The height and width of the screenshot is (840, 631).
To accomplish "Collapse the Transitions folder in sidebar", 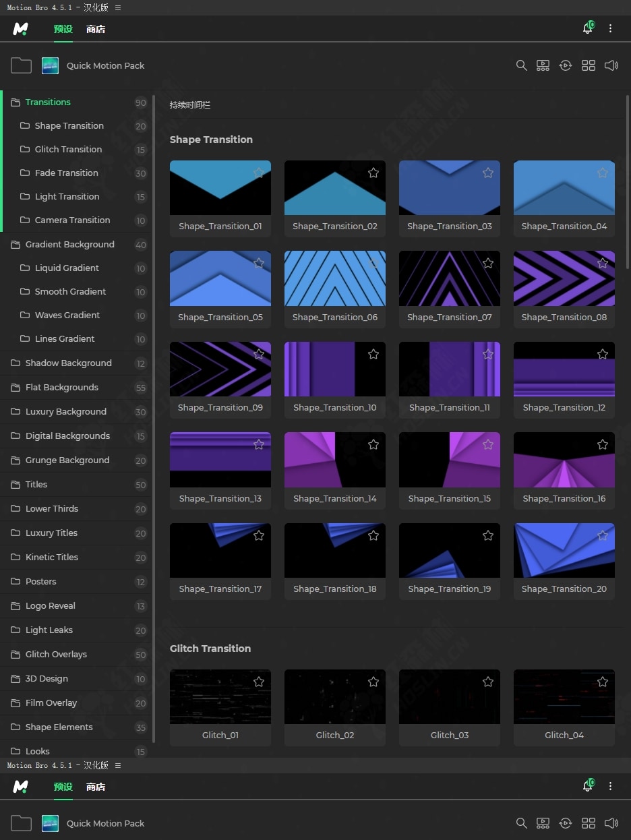I will click(x=48, y=102).
